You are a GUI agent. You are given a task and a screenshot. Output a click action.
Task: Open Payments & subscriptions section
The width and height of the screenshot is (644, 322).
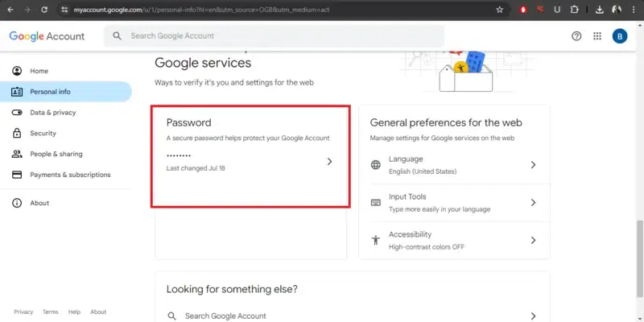70,175
